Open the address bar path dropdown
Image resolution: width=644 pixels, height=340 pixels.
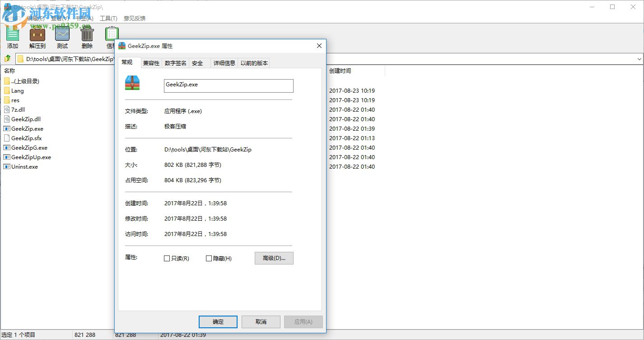coord(639,58)
